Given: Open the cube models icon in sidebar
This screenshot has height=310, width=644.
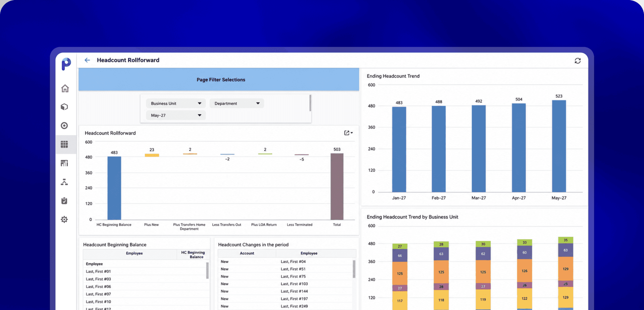Looking at the screenshot, I should click(x=64, y=107).
